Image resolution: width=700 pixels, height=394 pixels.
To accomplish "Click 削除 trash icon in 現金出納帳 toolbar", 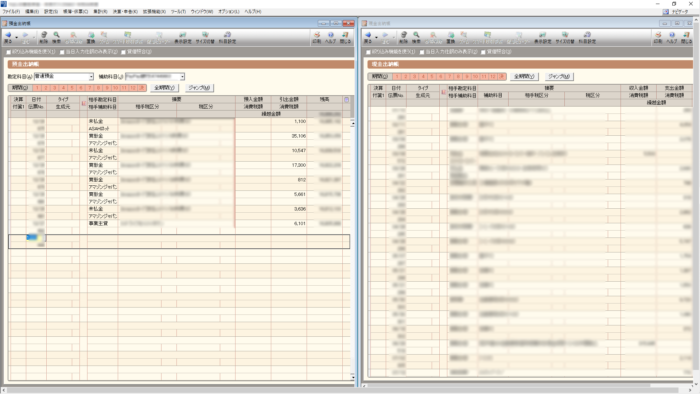I will click(403, 37).
